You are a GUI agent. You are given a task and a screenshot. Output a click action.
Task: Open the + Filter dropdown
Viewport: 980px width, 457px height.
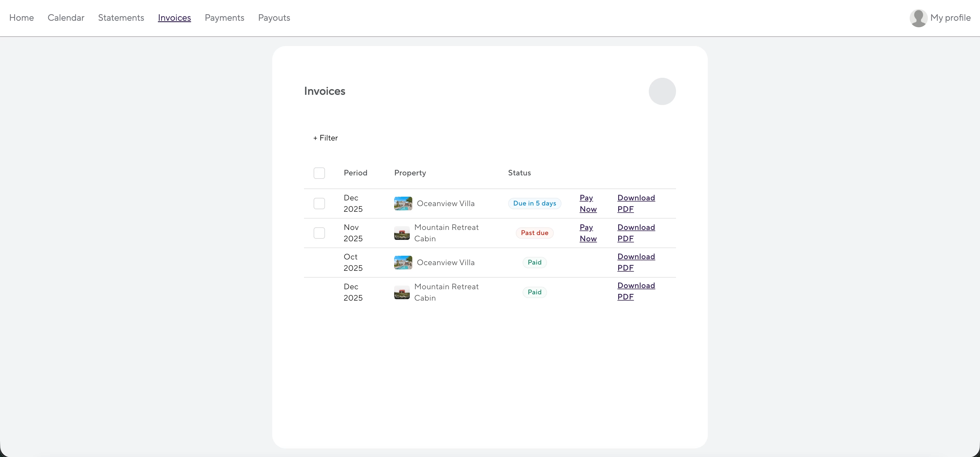(326, 138)
